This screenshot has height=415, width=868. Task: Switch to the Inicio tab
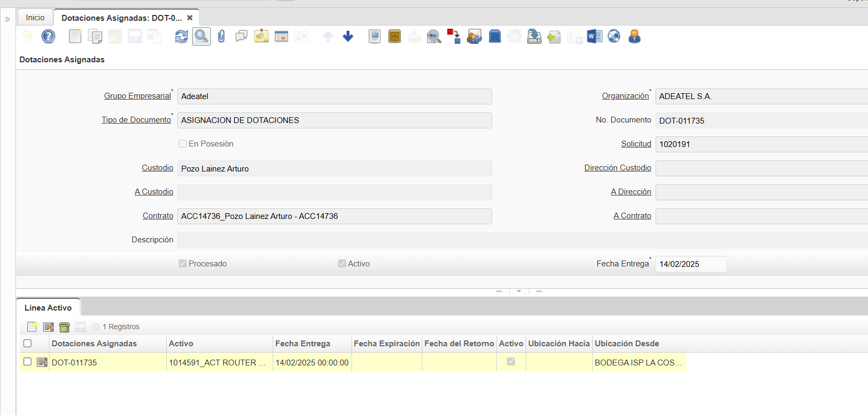(x=35, y=18)
